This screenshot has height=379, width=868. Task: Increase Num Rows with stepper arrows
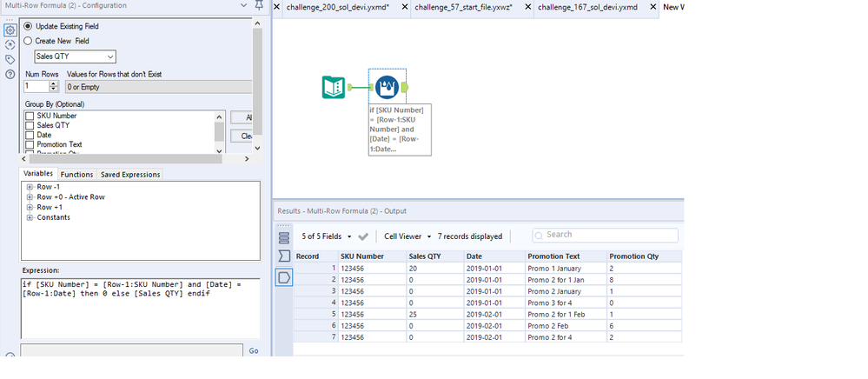(54, 83)
